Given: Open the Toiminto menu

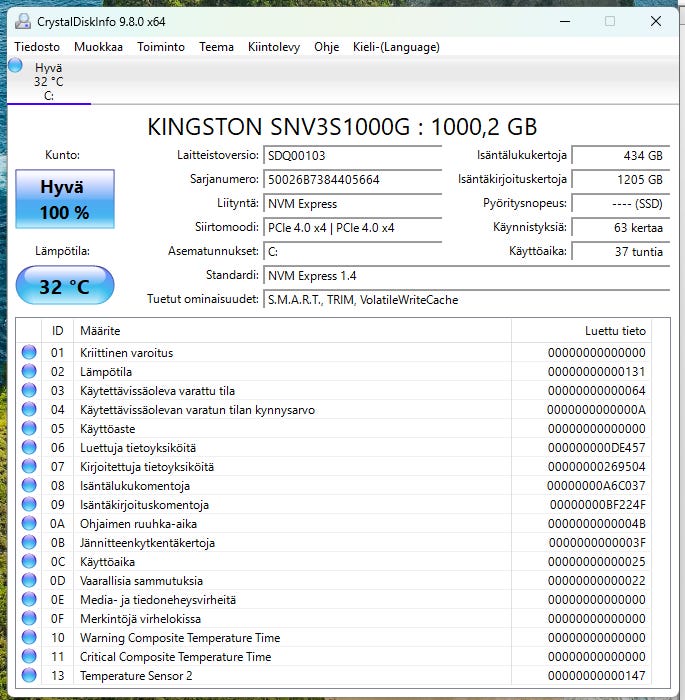Looking at the screenshot, I should click(161, 47).
